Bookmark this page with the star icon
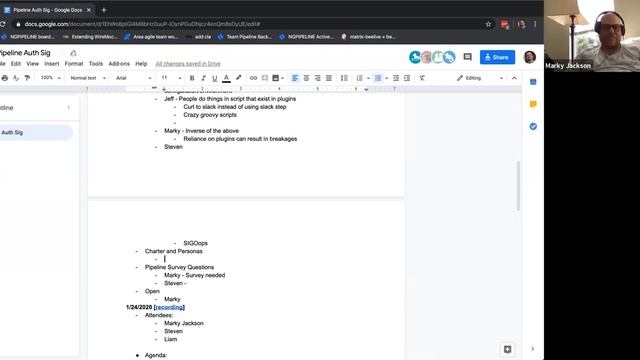This screenshot has width=640, height=360. 488,24
